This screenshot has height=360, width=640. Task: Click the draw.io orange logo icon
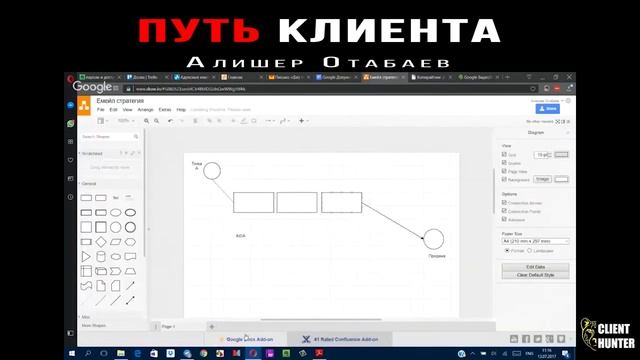pos(84,106)
